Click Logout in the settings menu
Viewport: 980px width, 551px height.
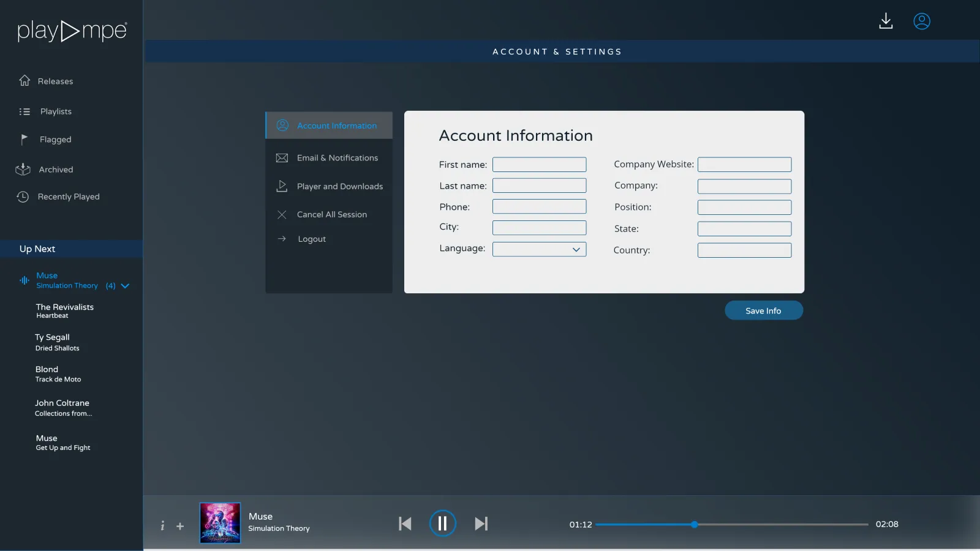pyautogui.click(x=311, y=239)
